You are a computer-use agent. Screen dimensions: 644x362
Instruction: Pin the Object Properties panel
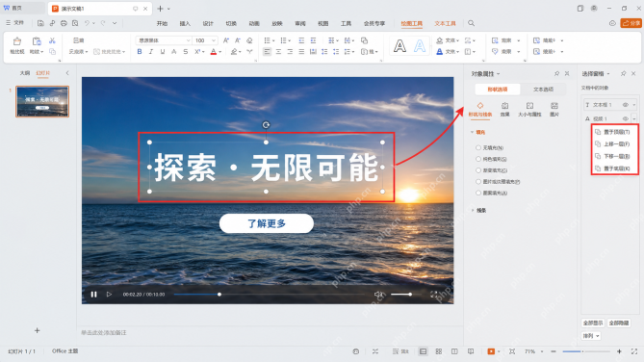point(556,73)
